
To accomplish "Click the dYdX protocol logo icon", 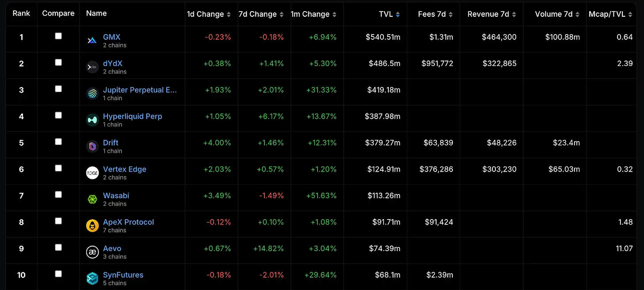I will tap(92, 67).
